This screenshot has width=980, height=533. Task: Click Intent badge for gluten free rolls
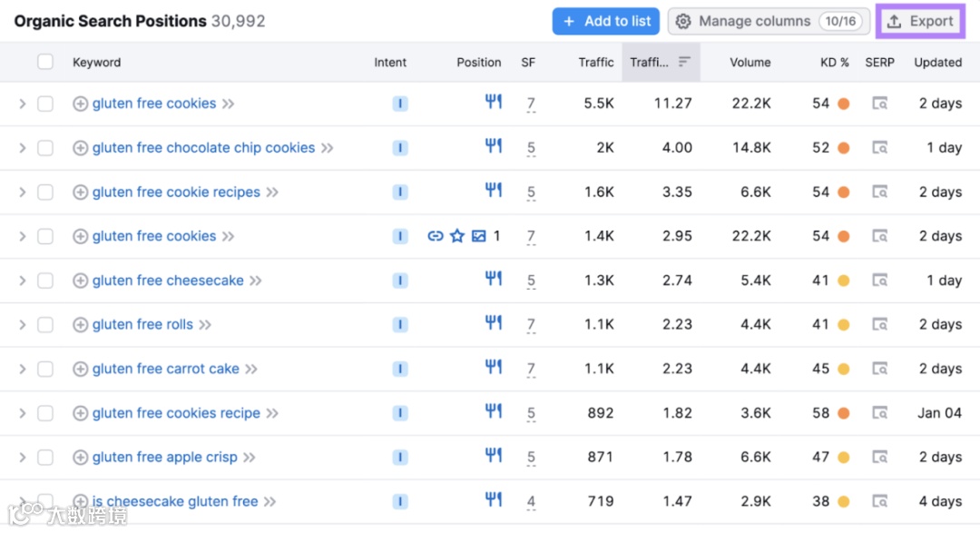pos(400,325)
